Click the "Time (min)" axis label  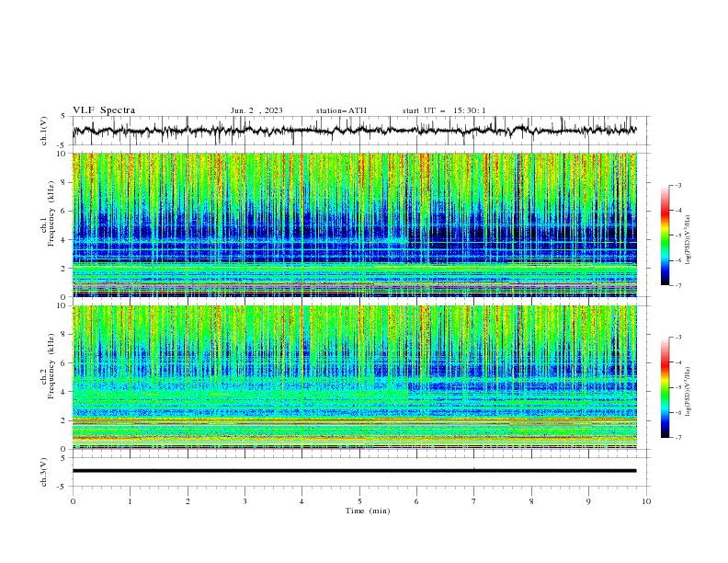click(x=368, y=511)
